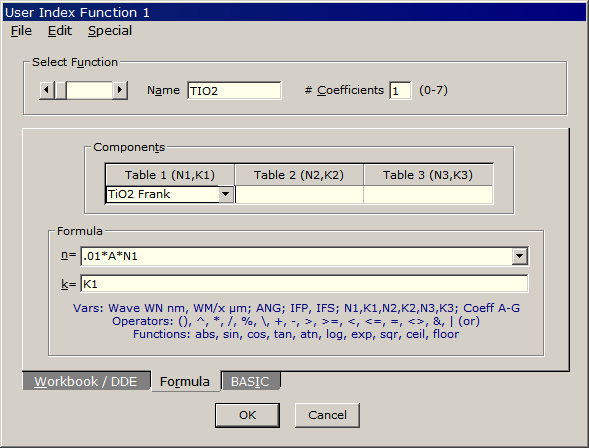589x448 pixels.
Task: Click the Table 1 (N1,K1) column header
Action: click(170, 175)
